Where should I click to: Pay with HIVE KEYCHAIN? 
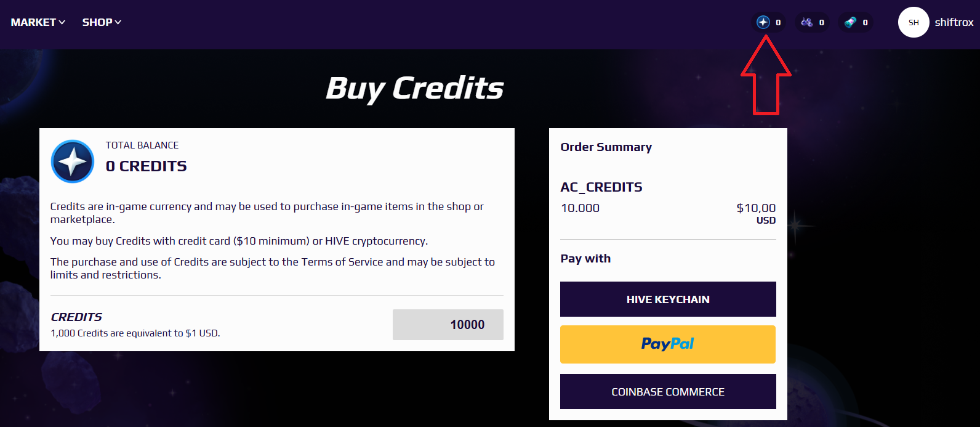[668, 299]
